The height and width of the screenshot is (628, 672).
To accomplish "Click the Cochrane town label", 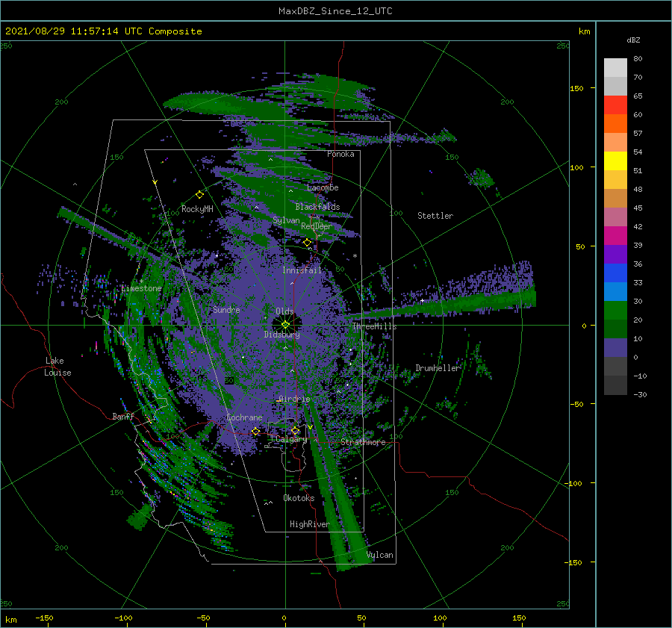I will (x=244, y=417).
